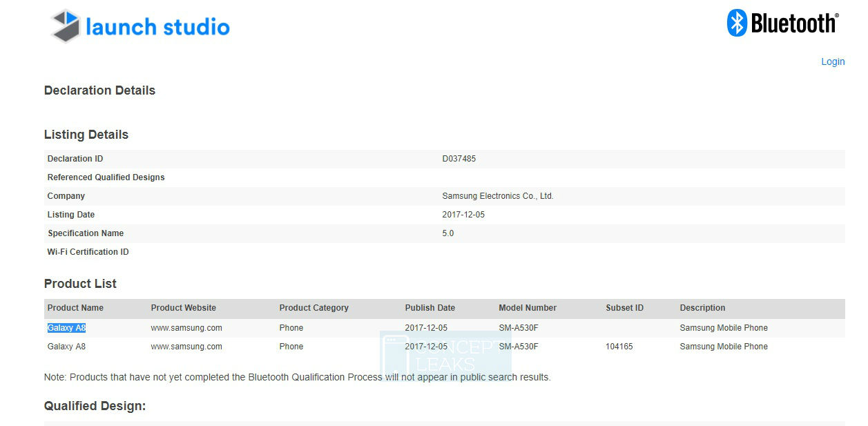Open www.samsung.com in the second product row
The width and height of the screenshot is (868, 426).
pyautogui.click(x=186, y=347)
